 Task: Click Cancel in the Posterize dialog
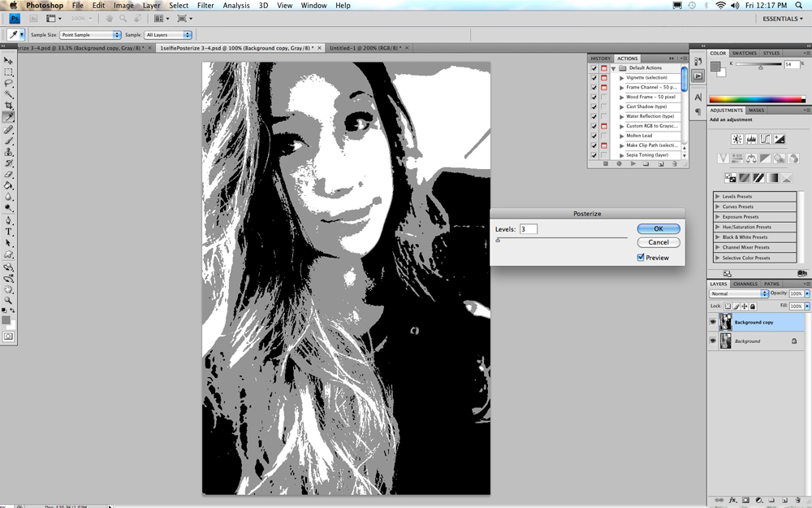659,242
